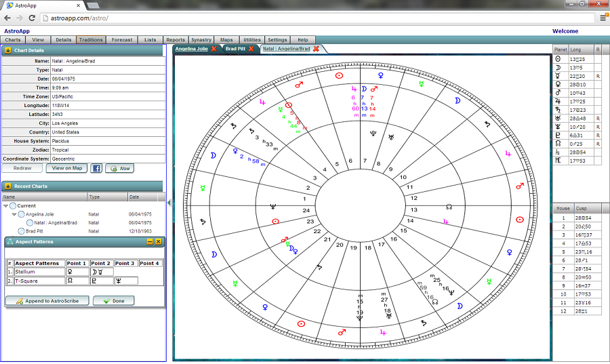
Task: Collapse the Angelina Jolie tree node
Action: click(14, 214)
